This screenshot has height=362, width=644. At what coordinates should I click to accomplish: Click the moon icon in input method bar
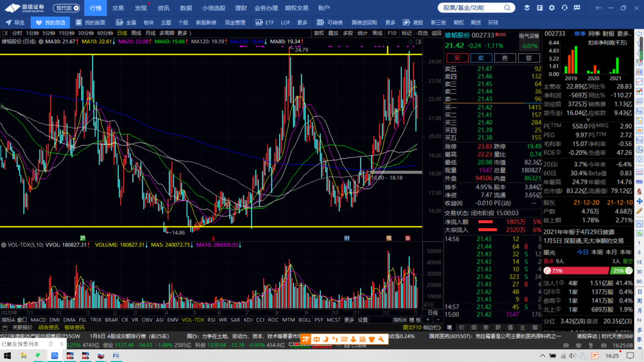point(326,339)
